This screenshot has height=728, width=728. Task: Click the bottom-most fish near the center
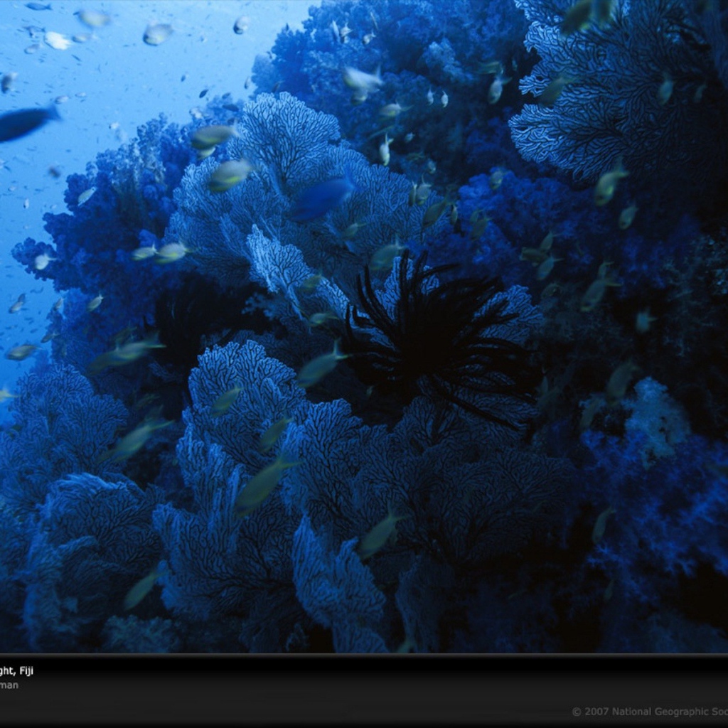[x=378, y=535]
